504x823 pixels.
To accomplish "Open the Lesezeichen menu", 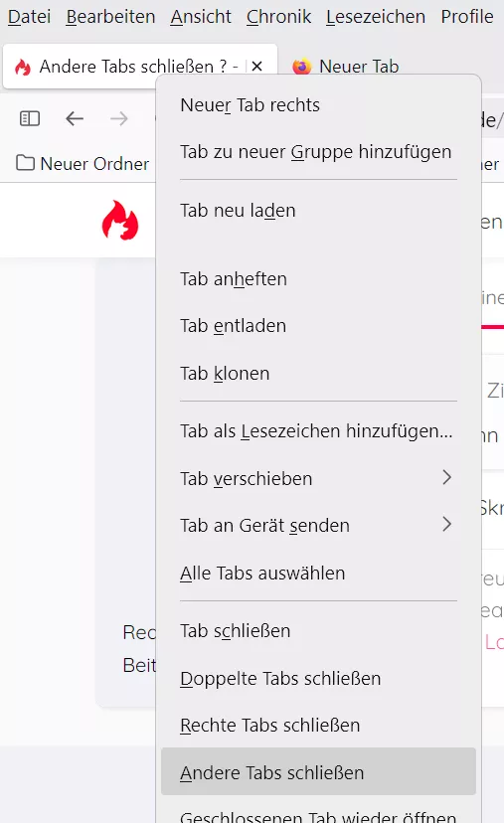I will tap(376, 17).
